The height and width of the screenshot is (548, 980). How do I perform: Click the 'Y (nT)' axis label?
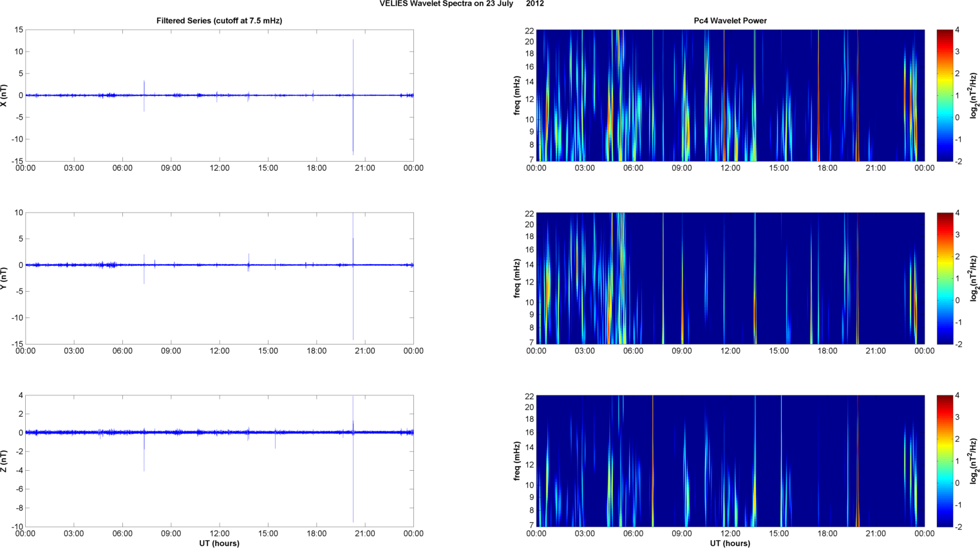pyautogui.click(x=4, y=278)
